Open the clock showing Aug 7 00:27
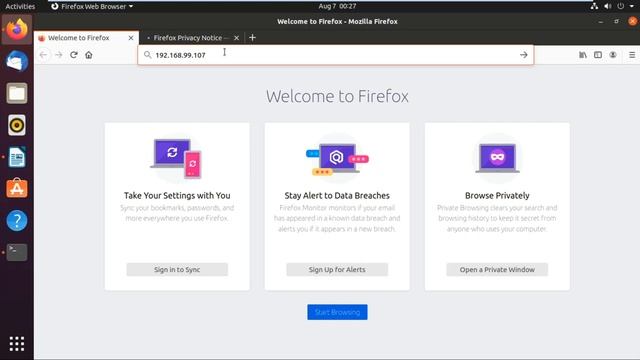Screen dimensions: 640x360 [x=337, y=6]
